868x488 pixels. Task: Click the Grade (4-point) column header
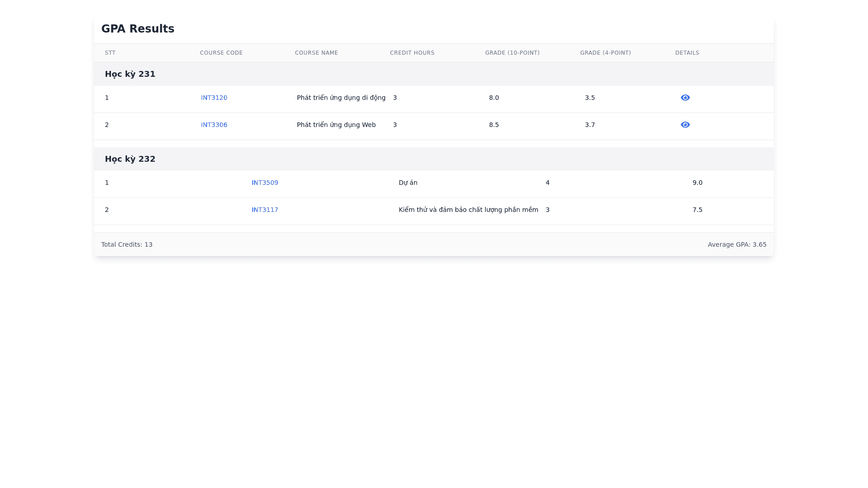pyautogui.click(x=605, y=53)
